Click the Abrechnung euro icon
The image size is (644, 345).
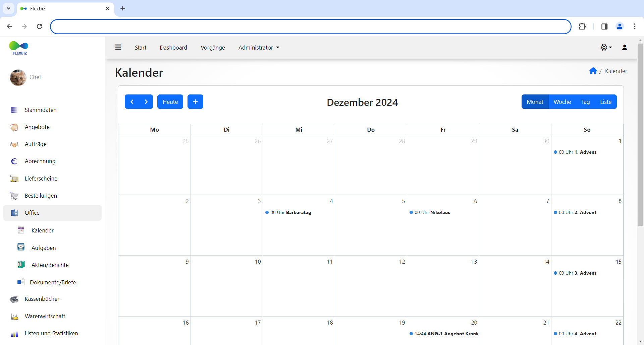[x=14, y=161]
